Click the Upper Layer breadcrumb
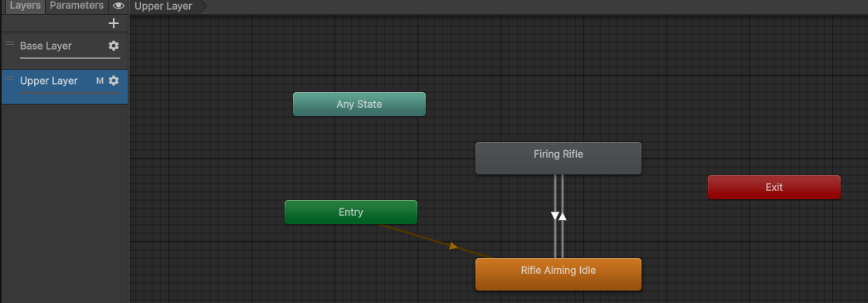This screenshot has width=868, height=303. (163, 7)
